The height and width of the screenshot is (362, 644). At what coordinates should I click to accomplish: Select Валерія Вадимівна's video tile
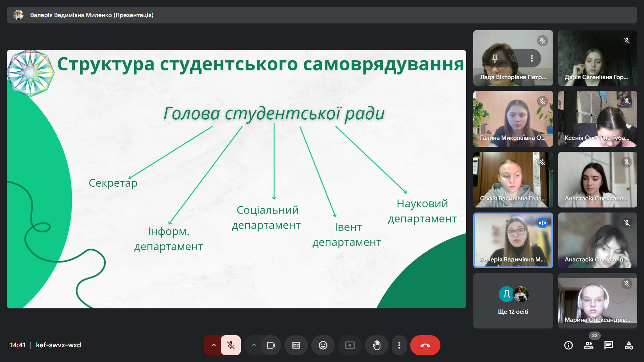(x=513, y=240)
